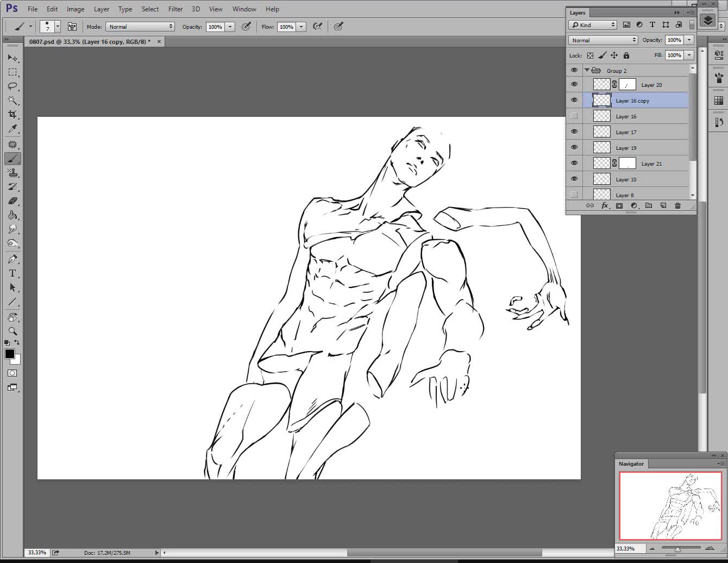Viewport: 728px width, 563px height.
Task: Enable airbrush-style build-up
Action: [318, 27]
